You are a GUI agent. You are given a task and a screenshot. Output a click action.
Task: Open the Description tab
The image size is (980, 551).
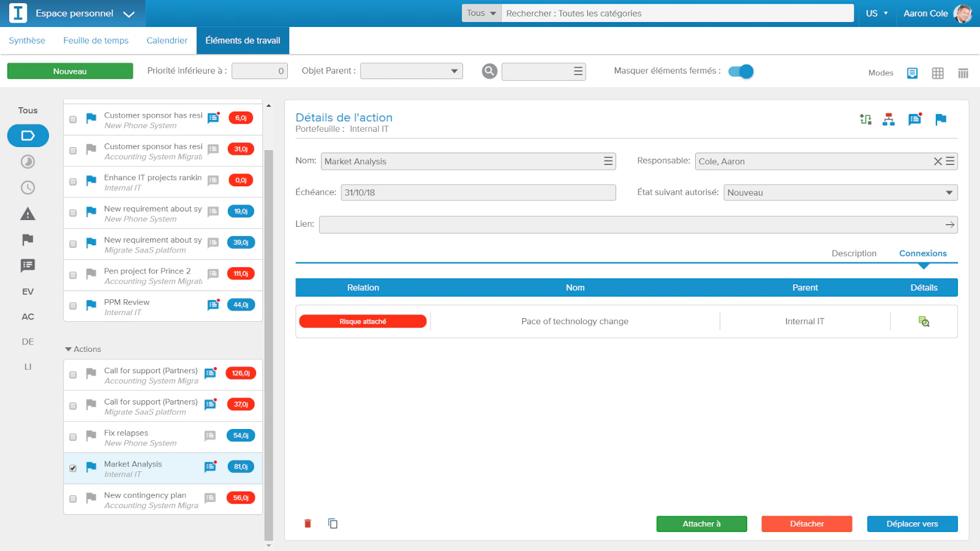854,253
